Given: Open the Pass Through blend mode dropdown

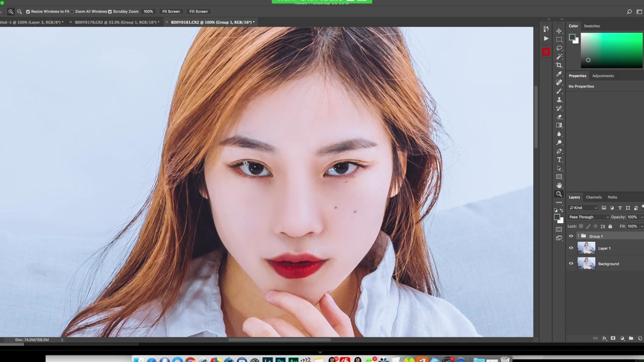Looking at the screenshot, I should (x=588, y=217).
